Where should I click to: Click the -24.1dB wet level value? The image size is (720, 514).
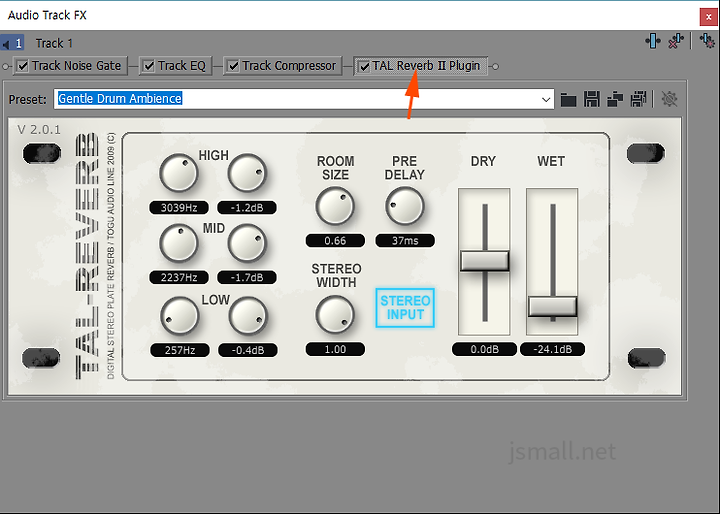(552, 349)
